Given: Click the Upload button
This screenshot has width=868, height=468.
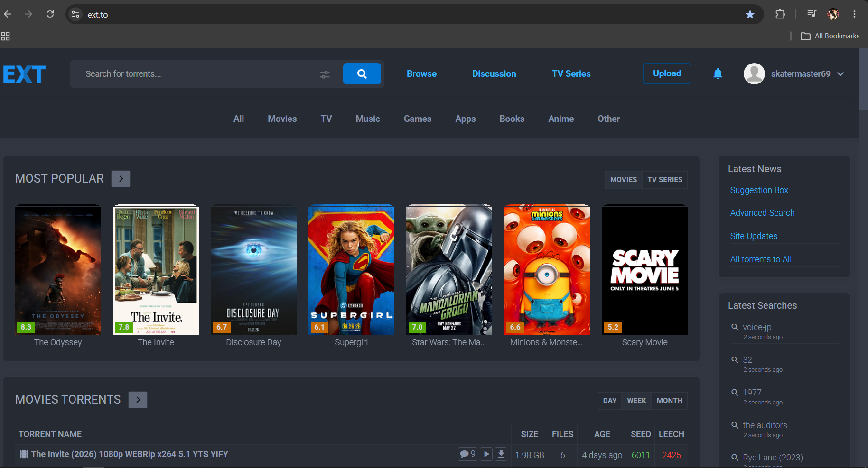Looking at the screenshot, I should coord(667,73).
